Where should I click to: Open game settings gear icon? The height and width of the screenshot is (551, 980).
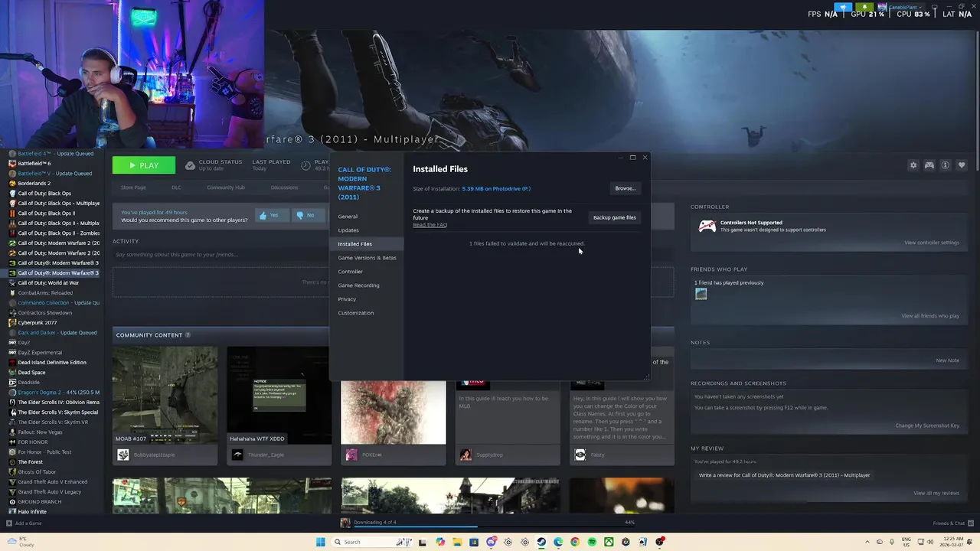point(913,165)
